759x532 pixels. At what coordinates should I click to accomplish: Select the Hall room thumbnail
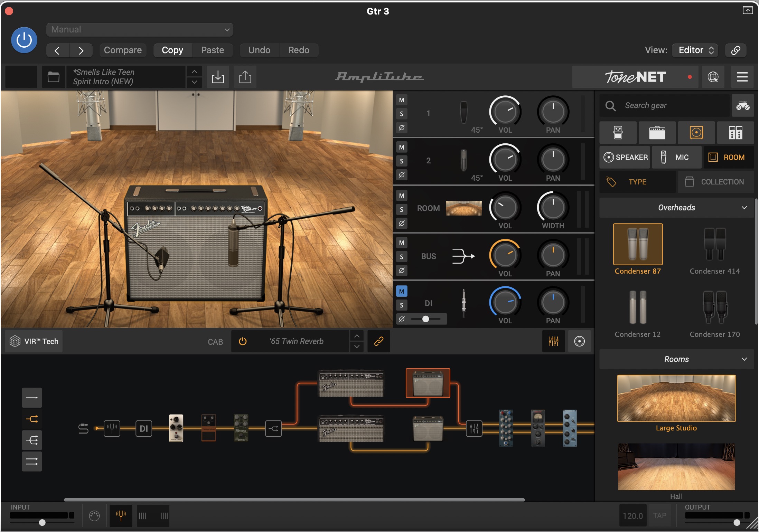click(x=676, y=467)
